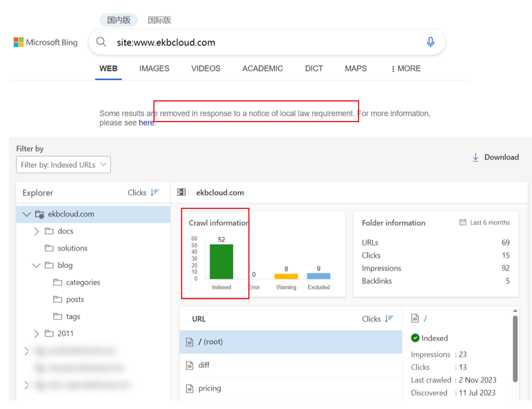Select the / (root) URL row
532x409 pixels.
pos(291,342)
